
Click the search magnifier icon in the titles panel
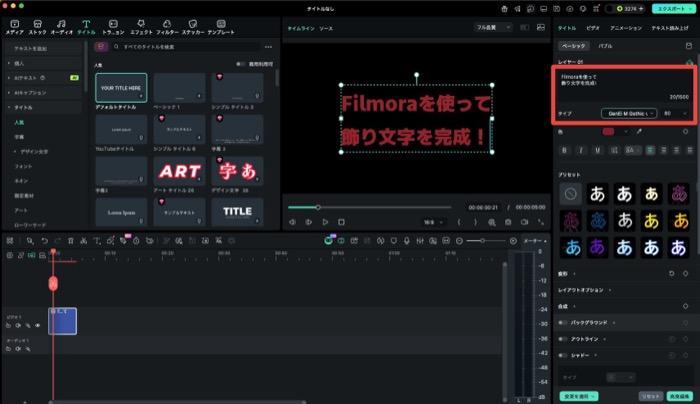click(116, 46)
